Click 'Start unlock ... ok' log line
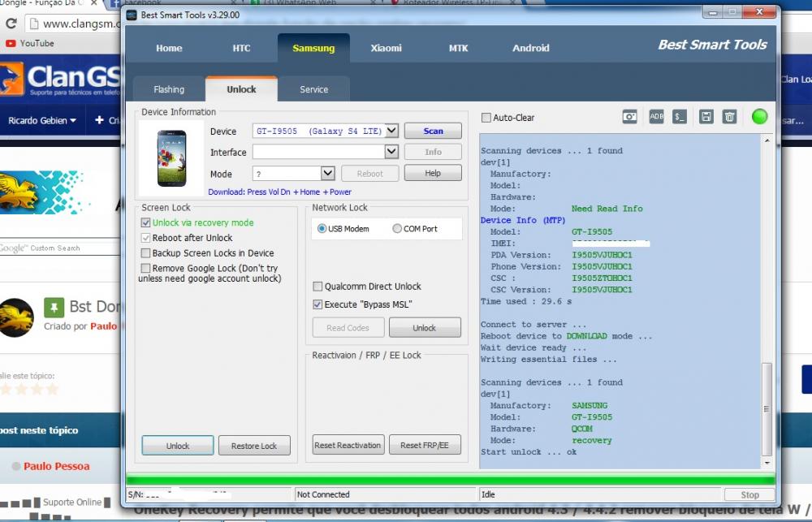This screenshot has height=522, width=812. tap(529, 452)
